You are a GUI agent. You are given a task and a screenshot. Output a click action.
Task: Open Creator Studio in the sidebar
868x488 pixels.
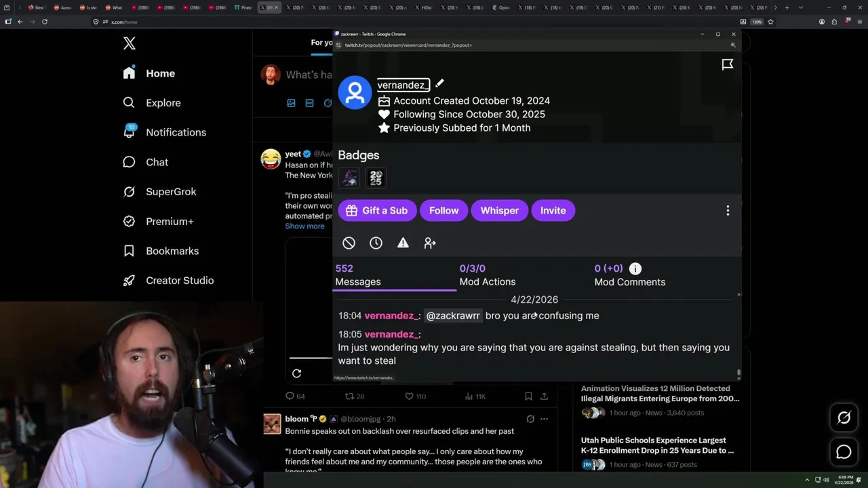tap(168, 281)
